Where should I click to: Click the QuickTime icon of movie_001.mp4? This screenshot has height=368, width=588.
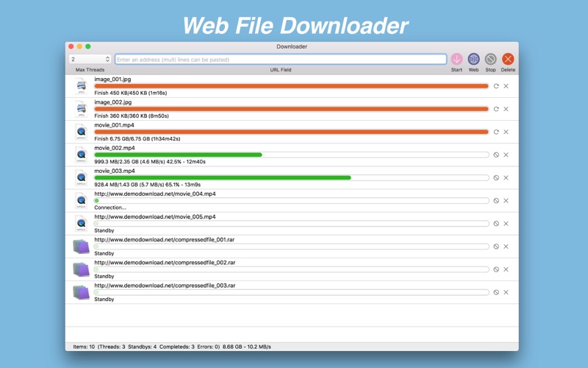point(81,132)
